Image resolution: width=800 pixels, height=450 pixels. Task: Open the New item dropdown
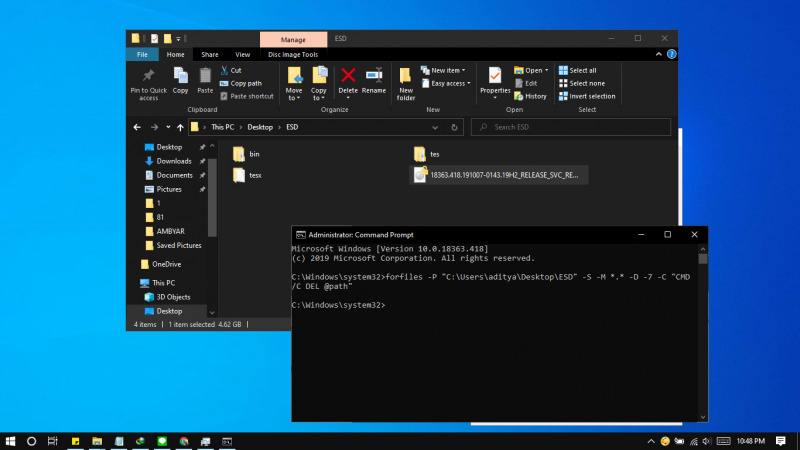[x=443, y=70]
